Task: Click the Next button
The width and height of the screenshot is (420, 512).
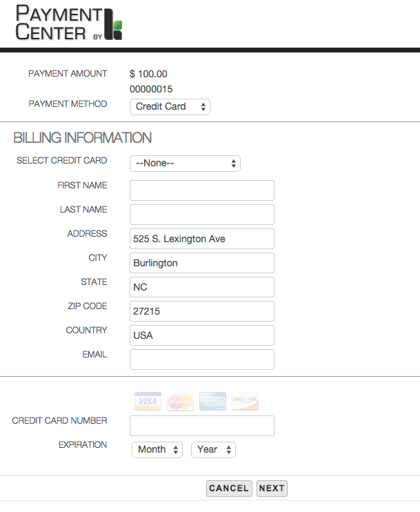Action: 272,488
